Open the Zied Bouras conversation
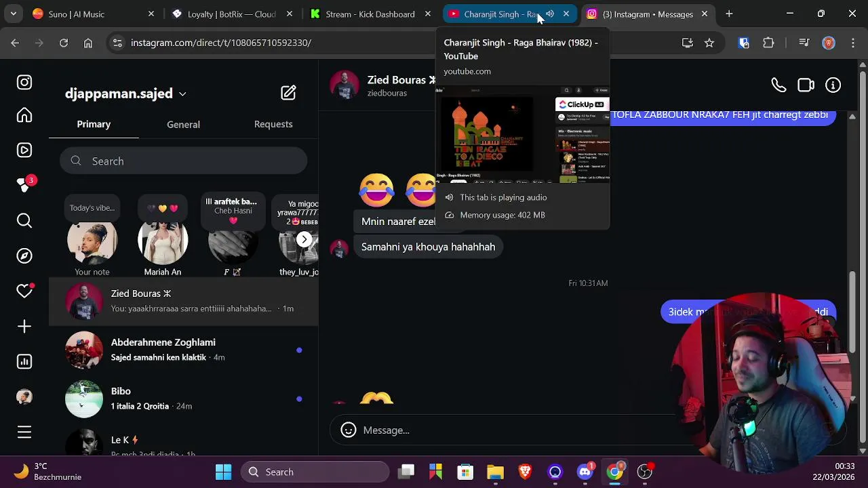 tap(184, 302)
